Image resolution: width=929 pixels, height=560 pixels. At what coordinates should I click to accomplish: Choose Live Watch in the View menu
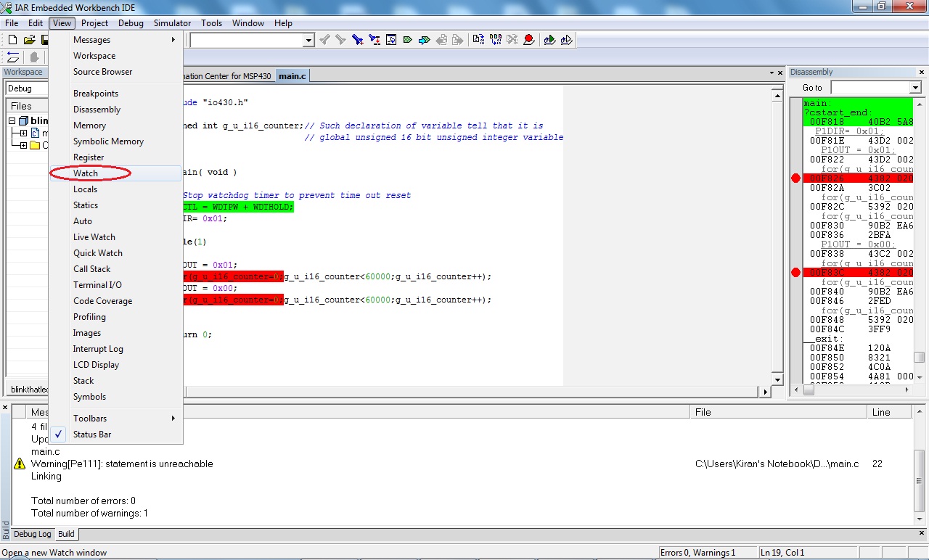click(94, 237)
